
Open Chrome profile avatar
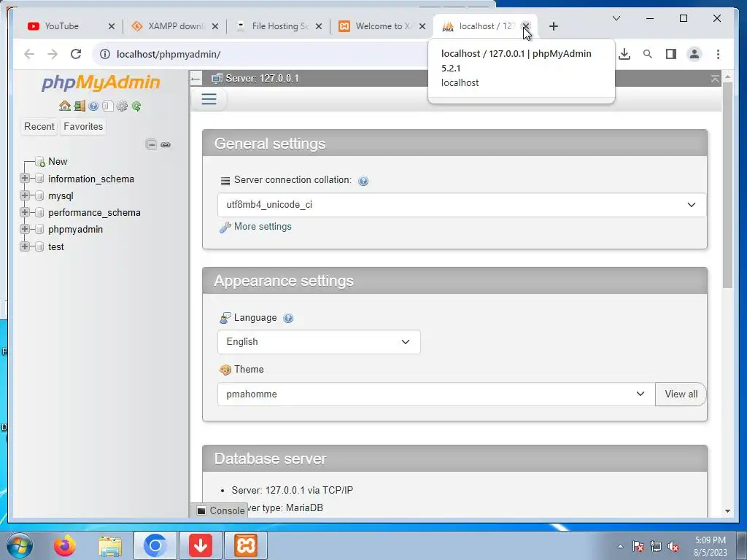(x=694, y=54)
